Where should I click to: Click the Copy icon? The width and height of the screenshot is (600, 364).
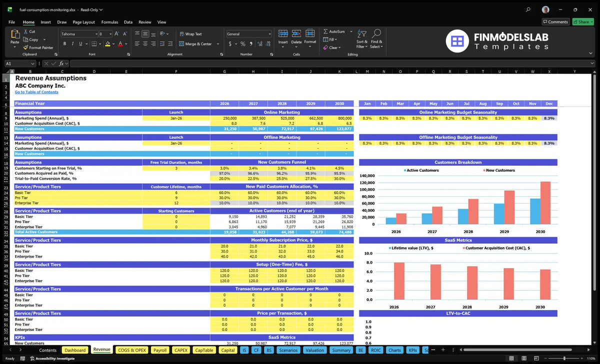click(x=25, y=39)
